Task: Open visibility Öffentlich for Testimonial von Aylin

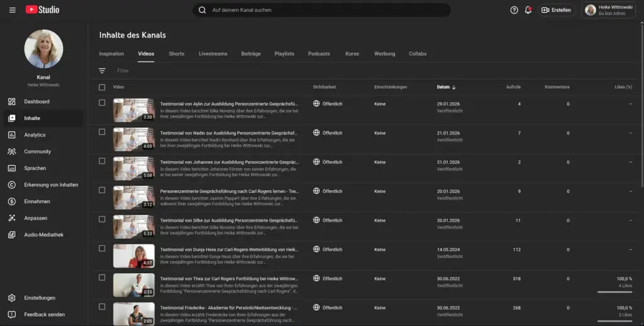Action: pos(328,104)
